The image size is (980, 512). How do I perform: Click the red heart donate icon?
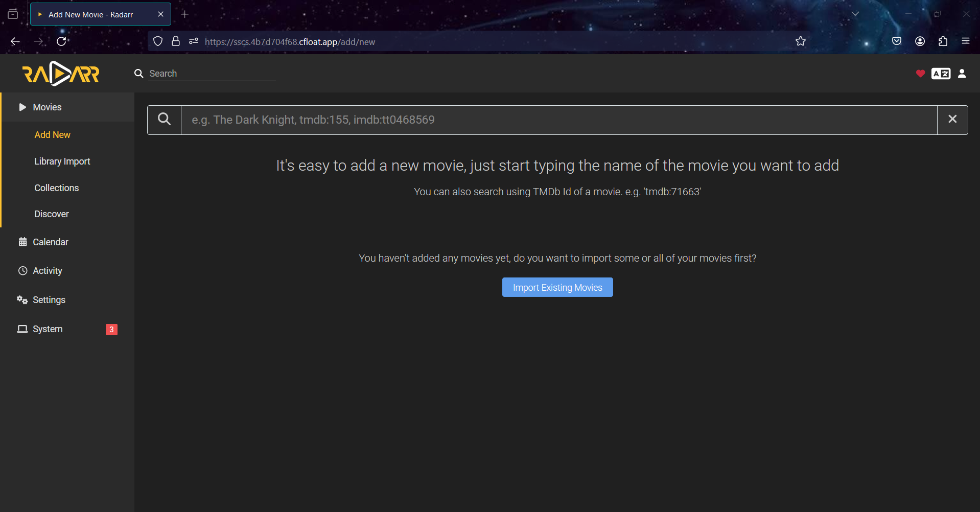click(x=920, y=74)
